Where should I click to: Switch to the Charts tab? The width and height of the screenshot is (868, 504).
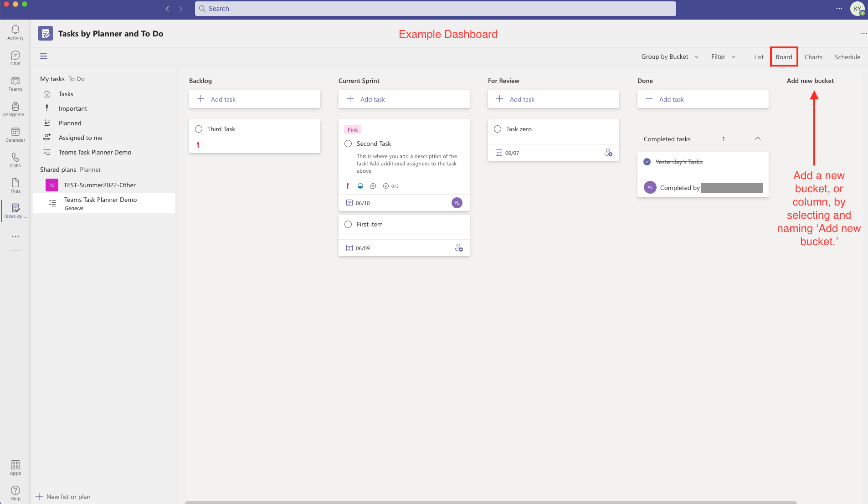point(813,57)
